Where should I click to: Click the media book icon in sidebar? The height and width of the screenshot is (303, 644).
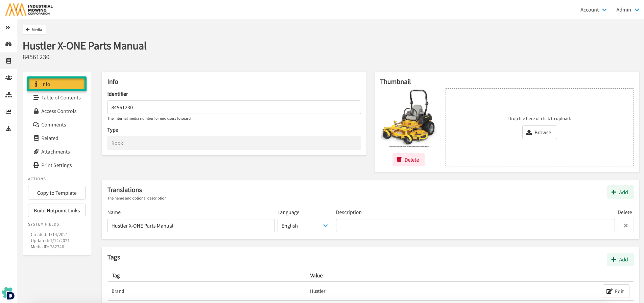click(x=8, y=61)
